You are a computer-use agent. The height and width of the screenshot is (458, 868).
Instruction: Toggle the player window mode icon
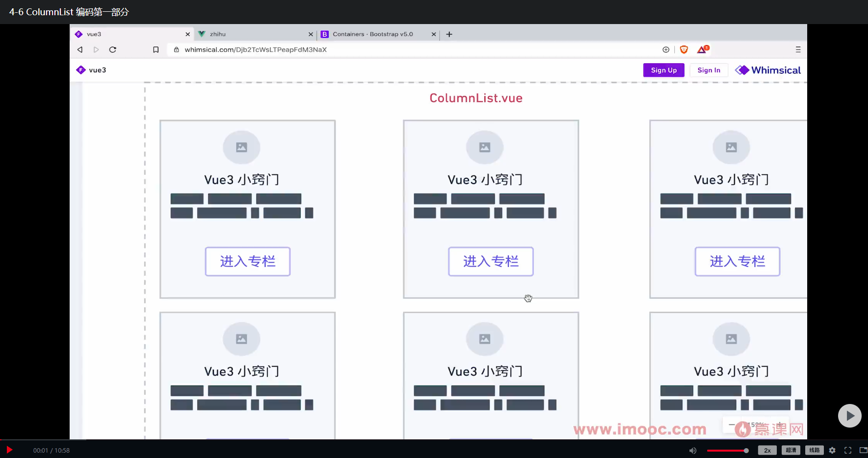(x=864, y=451)
